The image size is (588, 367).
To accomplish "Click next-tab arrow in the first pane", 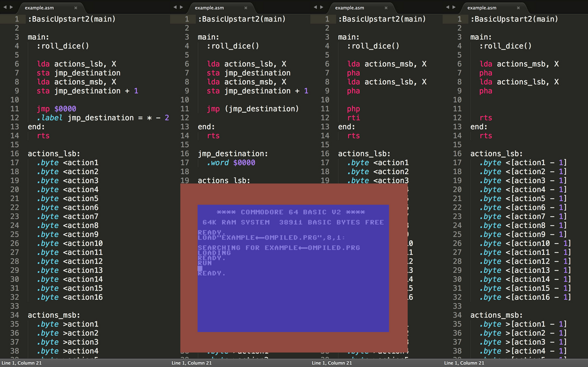I will pyautogui.click(x=11, y=7).
